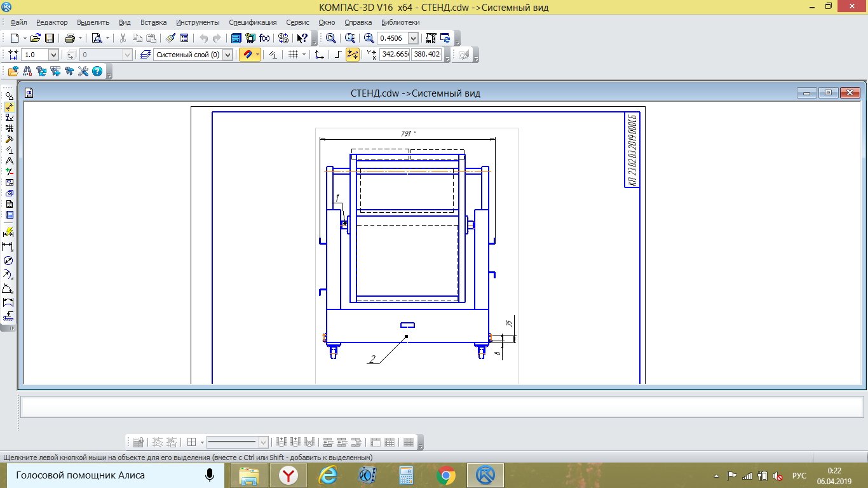Screen dimensions: 868x488
Task: Click the X coordinate field 342.665
Action: pyautogui.click(x=395, y=55)
